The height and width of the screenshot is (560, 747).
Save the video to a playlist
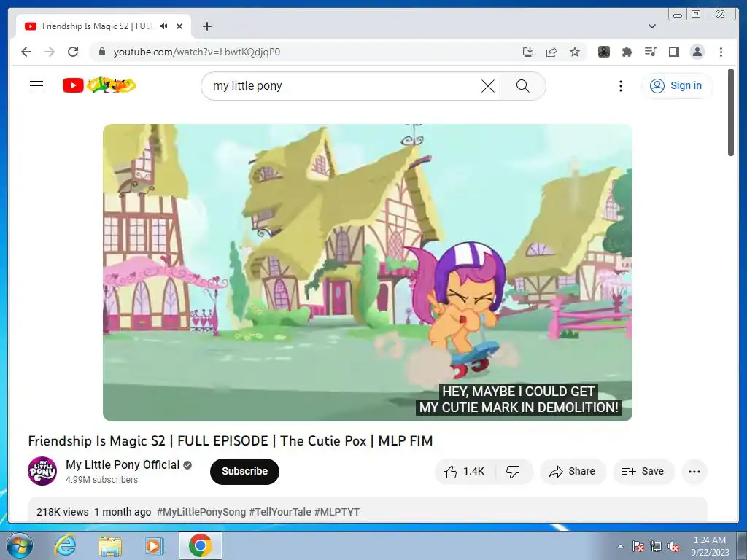point(643,472)
